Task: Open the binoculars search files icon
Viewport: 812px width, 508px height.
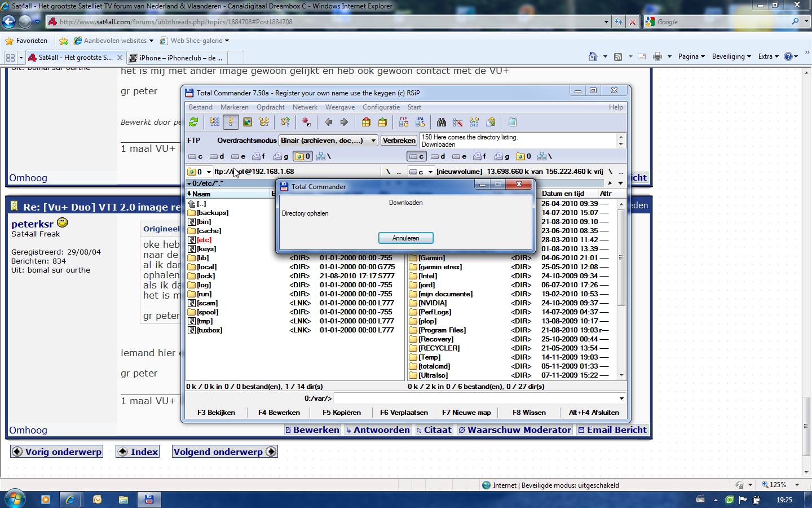Action: click(x=442, y=122)
